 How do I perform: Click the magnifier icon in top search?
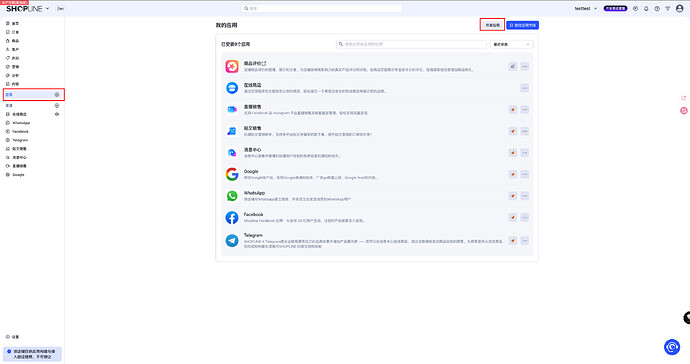click(x=246, y=8)
